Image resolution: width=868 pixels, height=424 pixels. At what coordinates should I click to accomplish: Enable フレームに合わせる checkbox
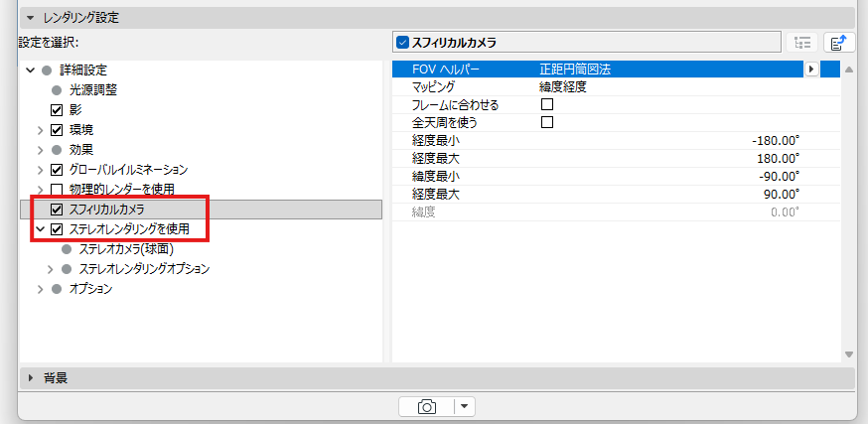(547, 104)
